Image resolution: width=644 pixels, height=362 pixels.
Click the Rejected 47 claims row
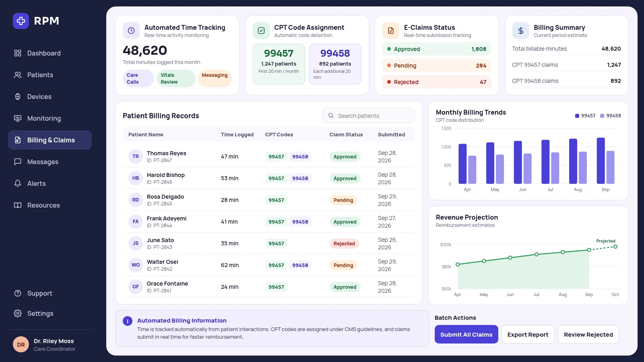[437, 82]
